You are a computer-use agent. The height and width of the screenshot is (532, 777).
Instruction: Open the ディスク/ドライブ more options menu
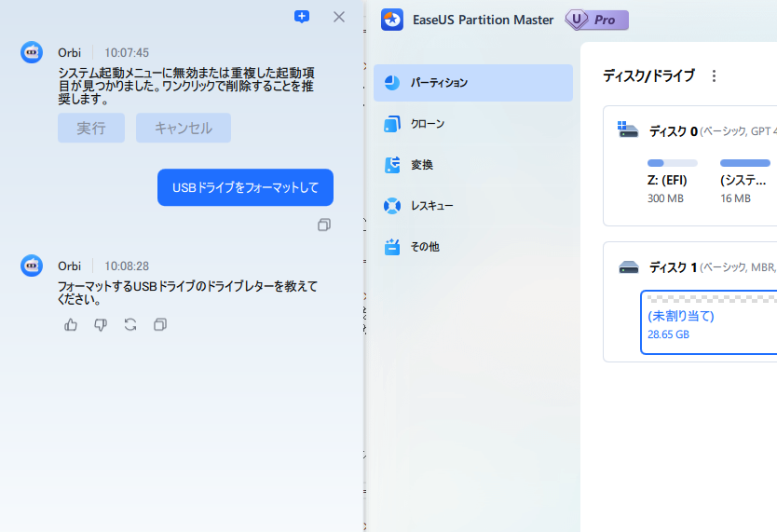tap(714, 75)
